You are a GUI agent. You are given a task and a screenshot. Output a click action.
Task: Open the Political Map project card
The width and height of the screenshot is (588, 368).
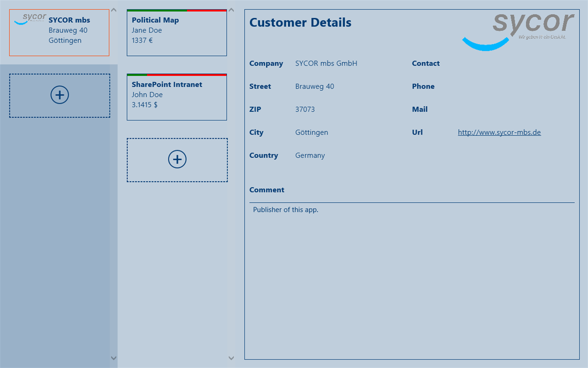176,33
